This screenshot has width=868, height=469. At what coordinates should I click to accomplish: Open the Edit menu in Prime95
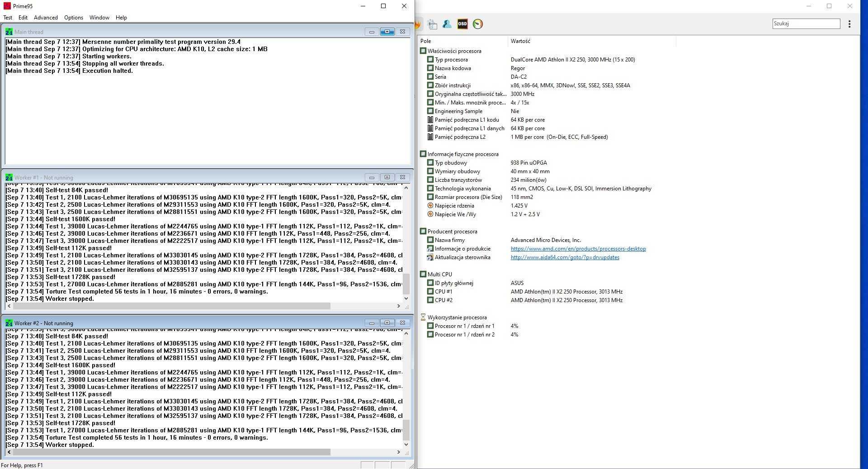point(23,18)
